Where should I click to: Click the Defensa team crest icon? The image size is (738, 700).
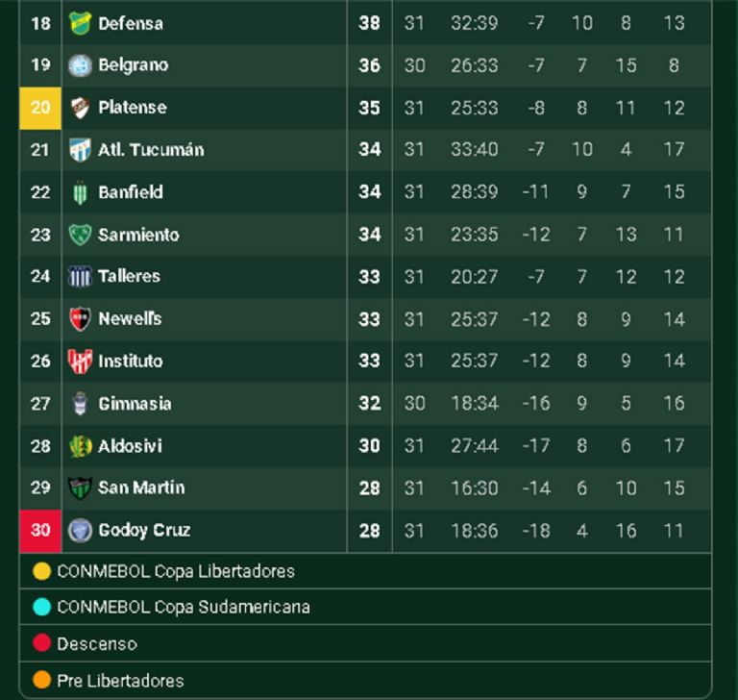point(81,23)
